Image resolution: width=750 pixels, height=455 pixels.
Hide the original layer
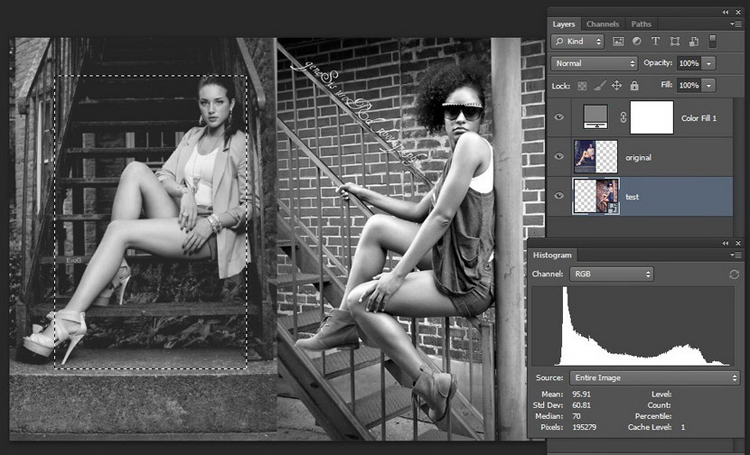tap(559, 157)
